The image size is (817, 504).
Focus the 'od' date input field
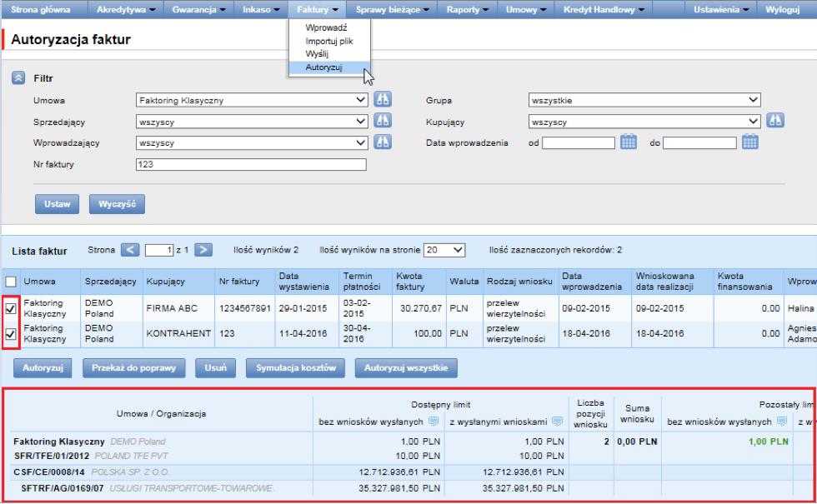tap(579, 142)
